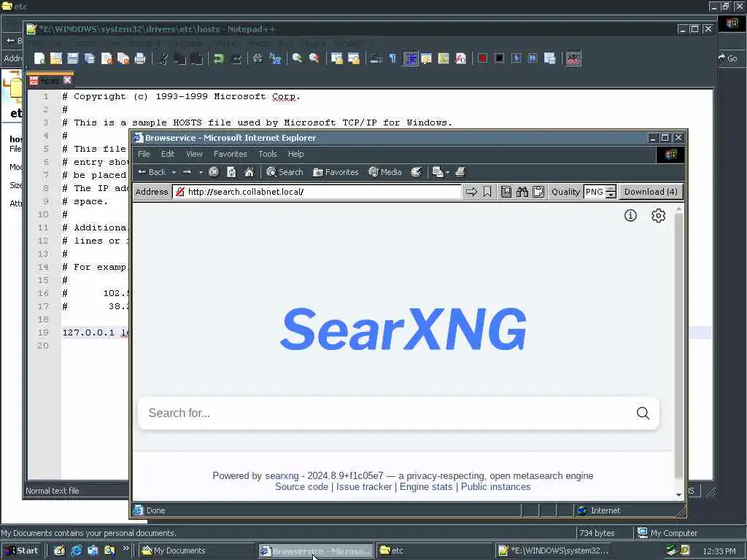Screen dimensions: 747x560
Task: Click the IE page vertical scrollbar
Action: (679, 352)
